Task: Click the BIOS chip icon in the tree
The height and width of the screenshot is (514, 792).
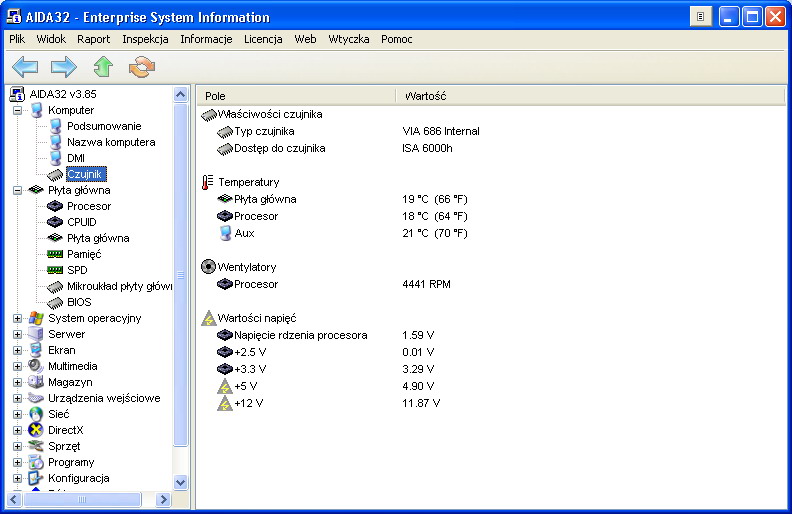Action: coord(55,302)
